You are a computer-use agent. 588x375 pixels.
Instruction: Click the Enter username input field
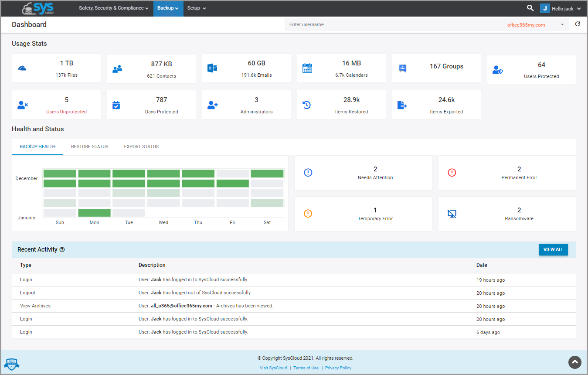392,24
